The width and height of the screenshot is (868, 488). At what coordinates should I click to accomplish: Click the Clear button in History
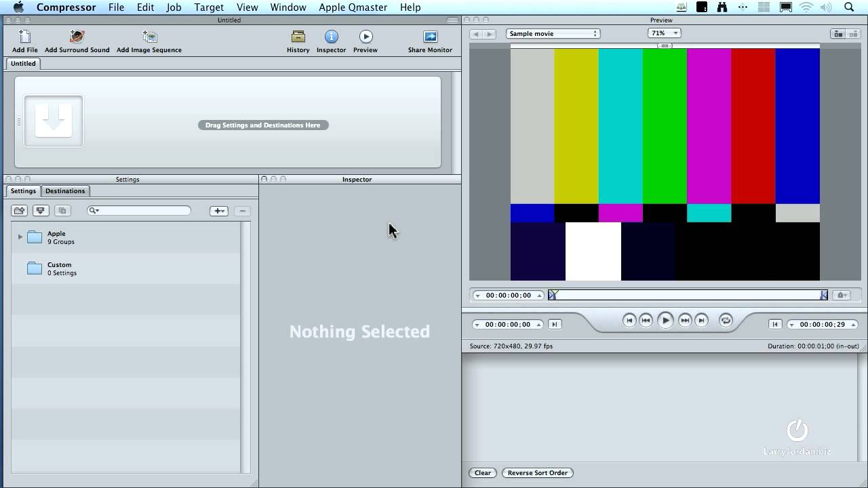pyautogui.click(x=483, y=473)
